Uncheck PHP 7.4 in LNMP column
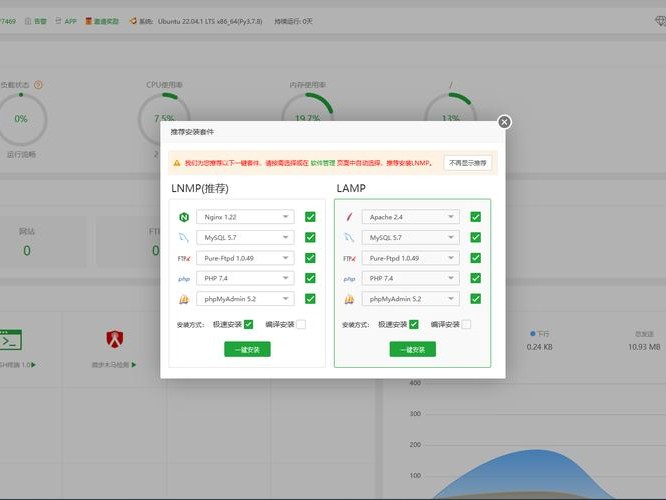 pos(310,278)
